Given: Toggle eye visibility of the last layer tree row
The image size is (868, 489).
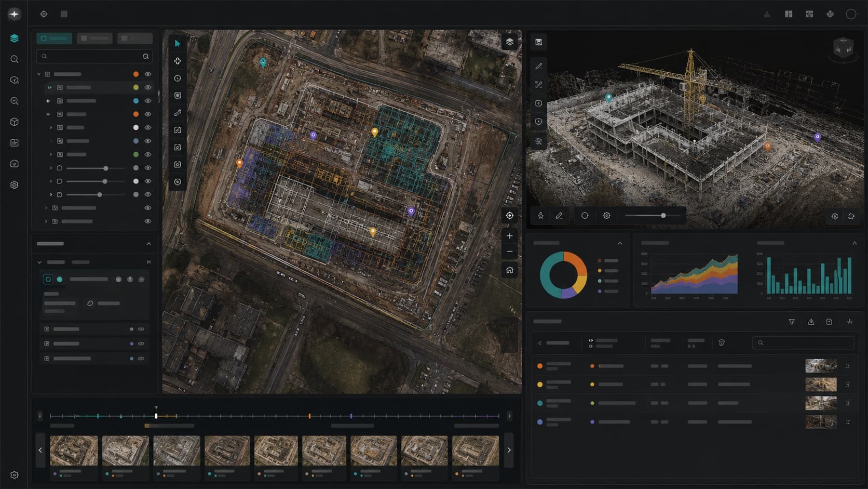Looking at the screenshot, I should pyautogui.click(x=148, y=221).
